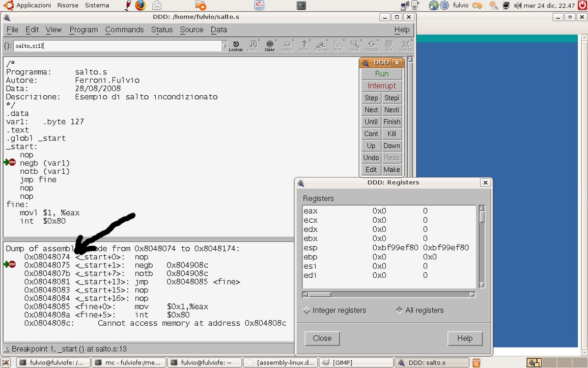Viewport: 588px width, 368px height.
Task: Open the Rotate toolbar button dropdown arrow
Action: (377, 41)
